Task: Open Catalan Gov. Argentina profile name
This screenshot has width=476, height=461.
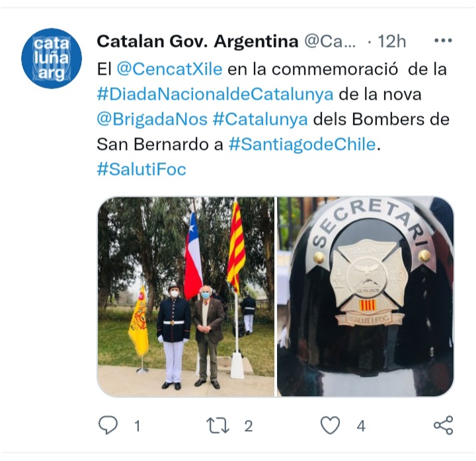Action: tap(198, 41)
